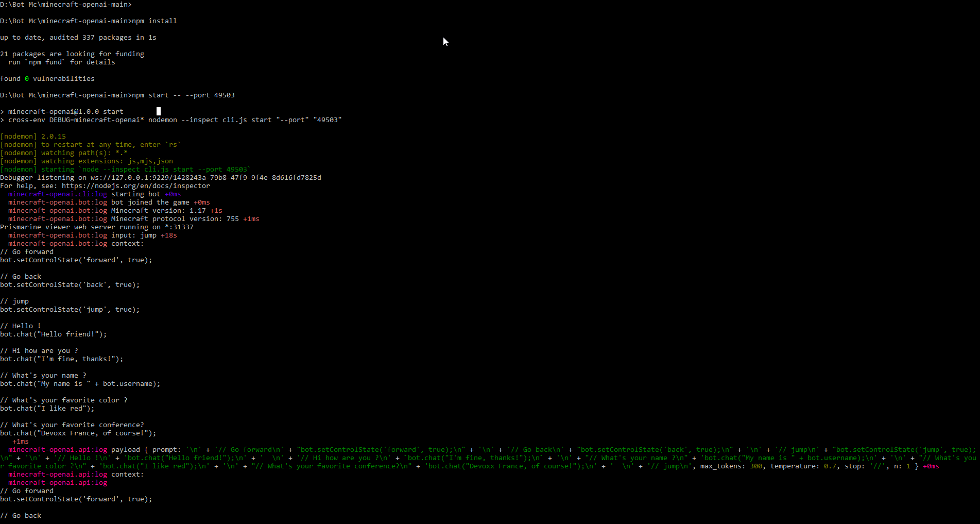This screenshot has width=980, height=524.
Task: Click 'payload { prompt:' api log text
Action: click(x=146, y=449)
